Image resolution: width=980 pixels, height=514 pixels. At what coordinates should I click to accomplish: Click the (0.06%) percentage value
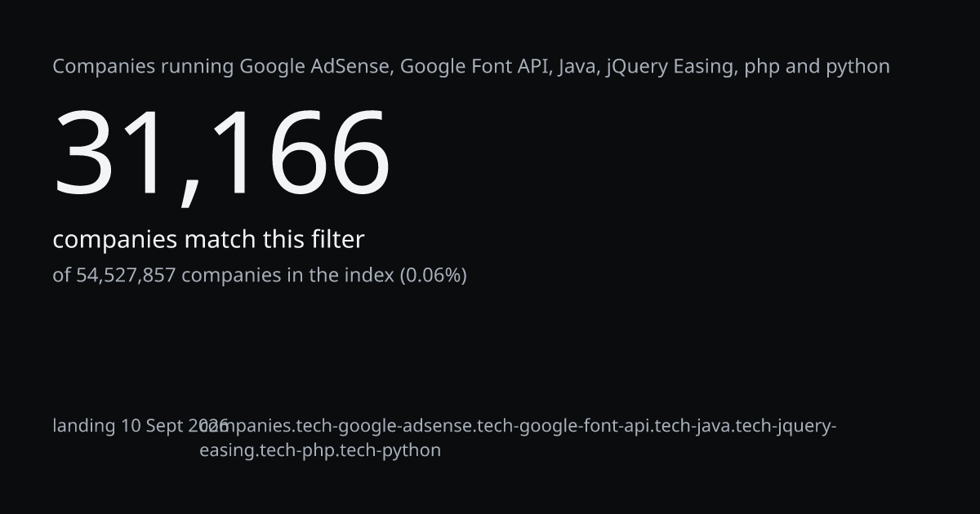433,276
